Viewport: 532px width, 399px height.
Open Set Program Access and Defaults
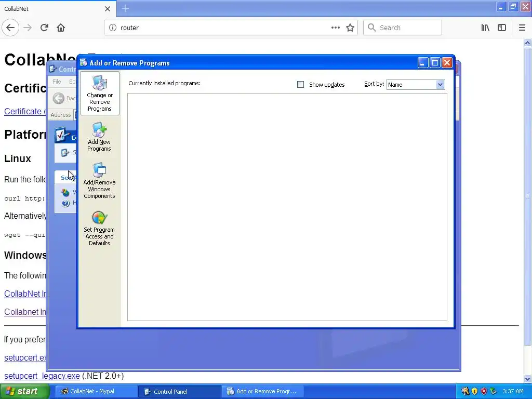coord(99,229)
